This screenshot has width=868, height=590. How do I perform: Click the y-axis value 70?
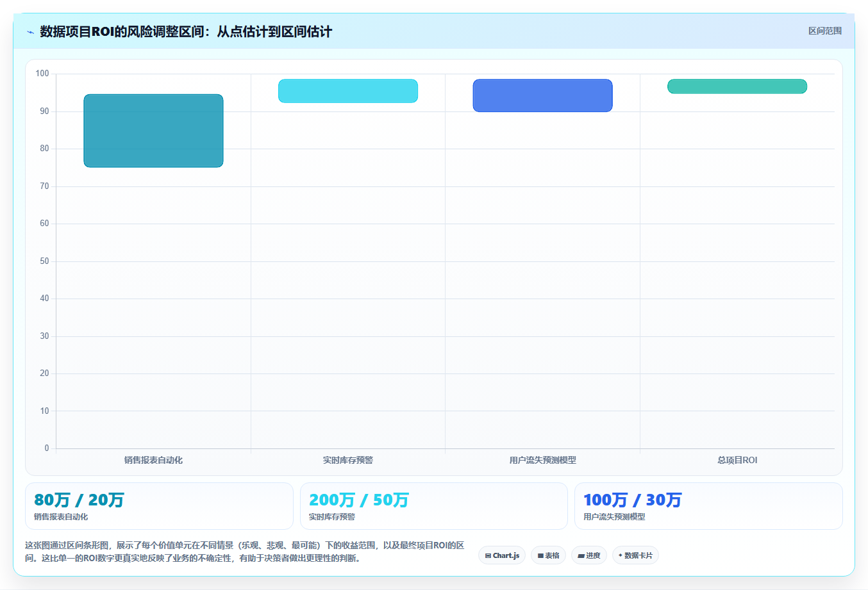(44, 186)
